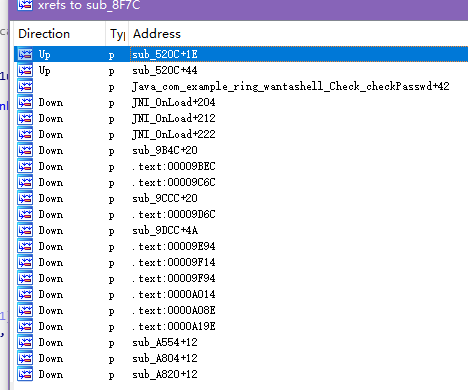Select address .text:00009BEC
468x390 pixels.
coord(174,166)
